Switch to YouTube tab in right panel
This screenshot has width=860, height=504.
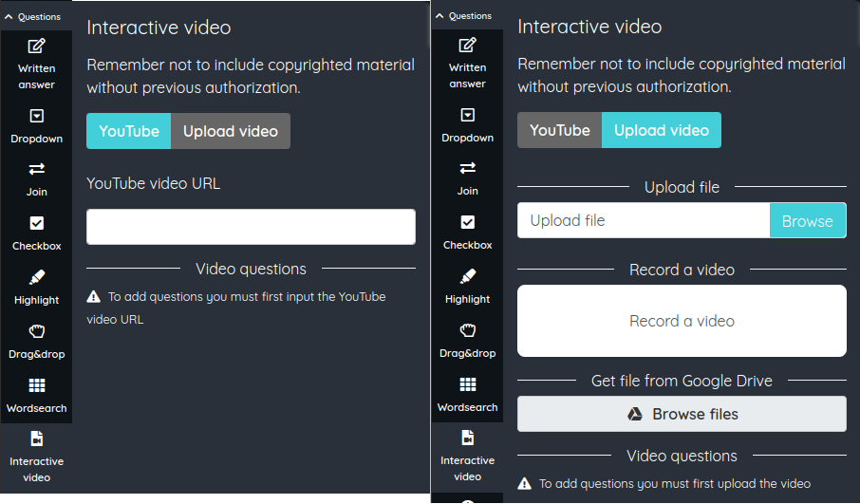pyautogui.click(x=559, y=130)
